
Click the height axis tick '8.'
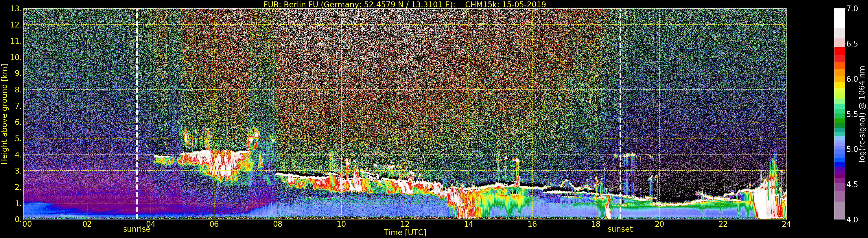click(18, 90)
